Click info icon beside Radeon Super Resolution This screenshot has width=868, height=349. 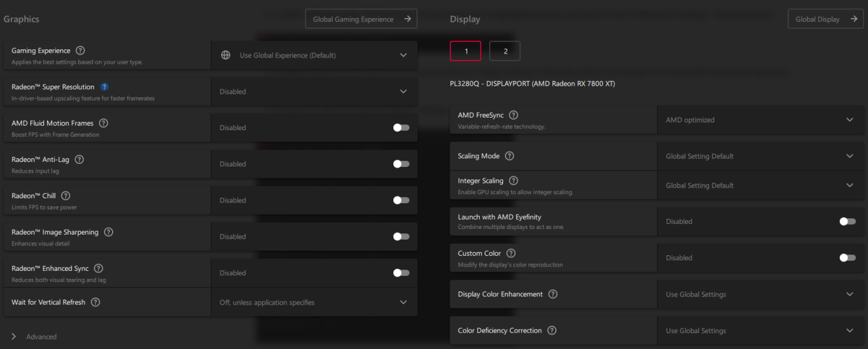pyautogui.click(x=105, y=87)
